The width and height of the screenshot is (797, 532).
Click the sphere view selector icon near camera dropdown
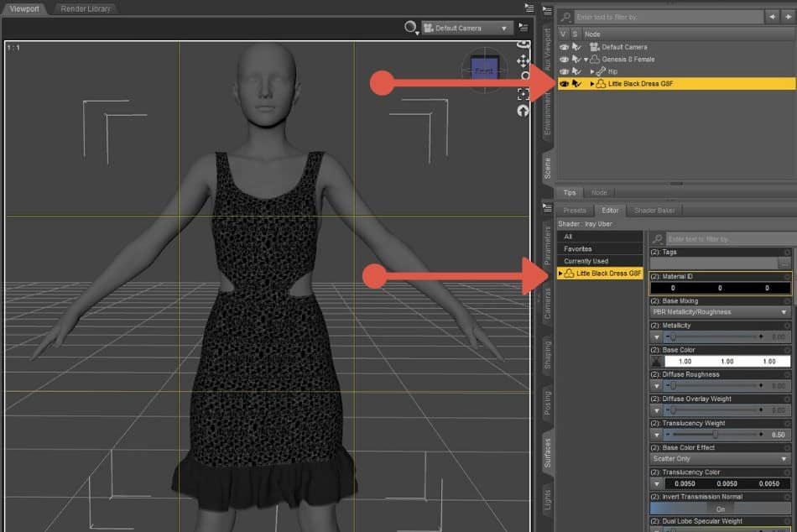click(410, 27)
